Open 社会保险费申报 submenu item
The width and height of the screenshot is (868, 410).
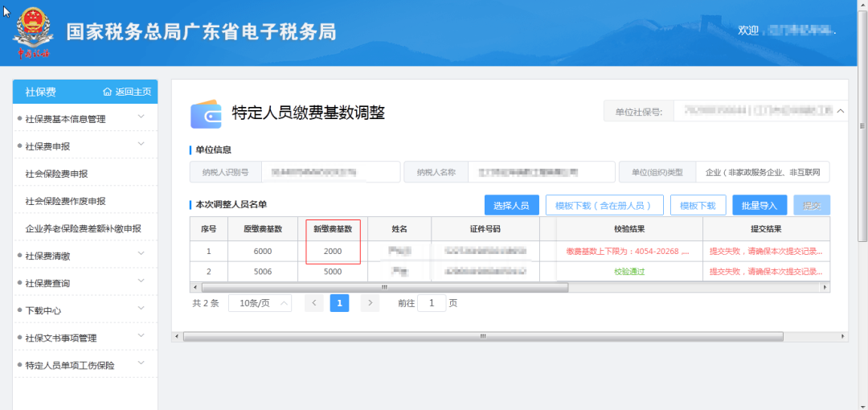coord(56,174)
